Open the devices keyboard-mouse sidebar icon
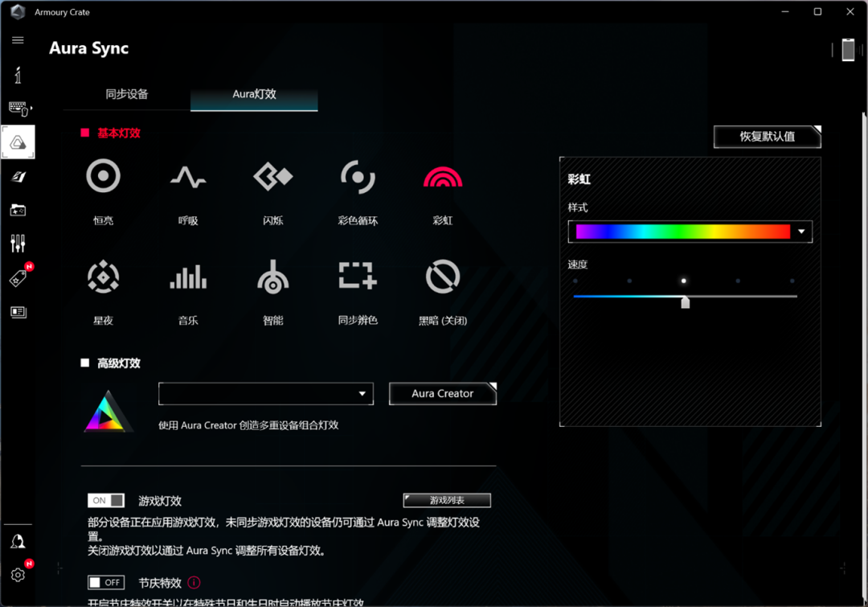This screenshot has height=607, width=868. tap(20, 109)
